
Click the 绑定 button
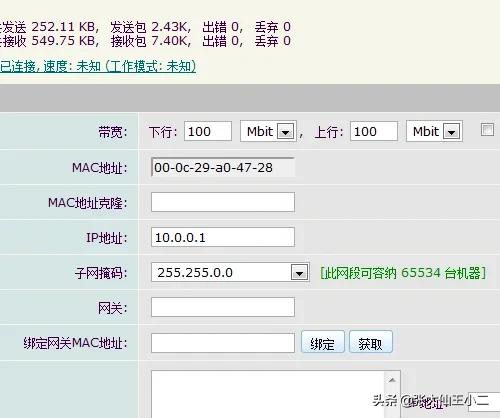click(322, 342)
